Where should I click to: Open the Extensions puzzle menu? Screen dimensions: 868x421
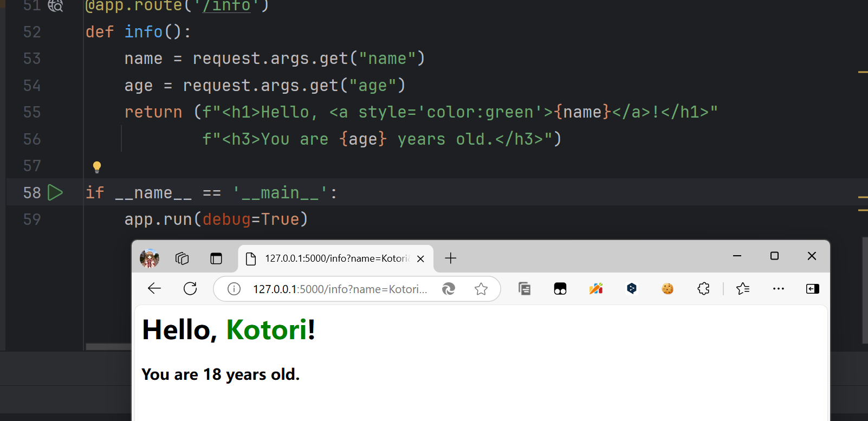click(703, 289)
